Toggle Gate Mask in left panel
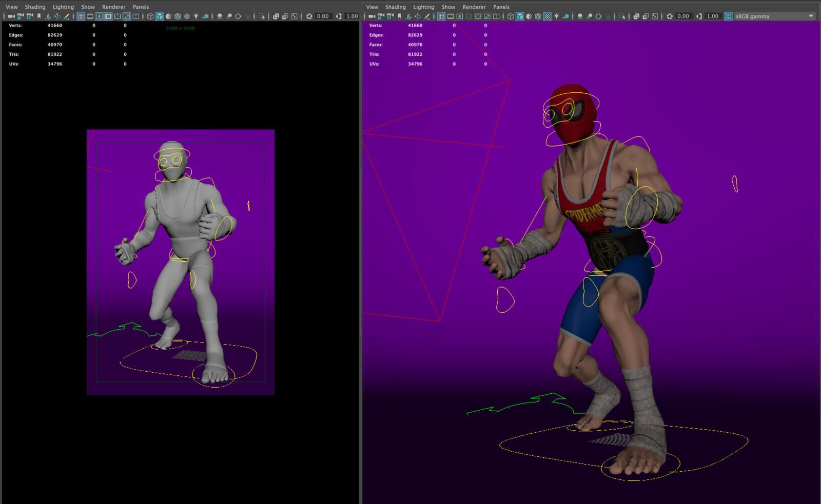 pos(108,16)
